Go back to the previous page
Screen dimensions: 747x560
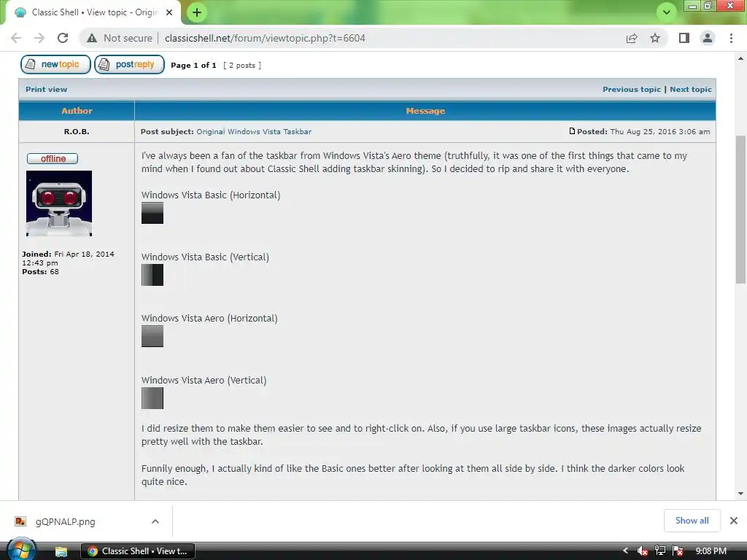[x=16, y=38]
